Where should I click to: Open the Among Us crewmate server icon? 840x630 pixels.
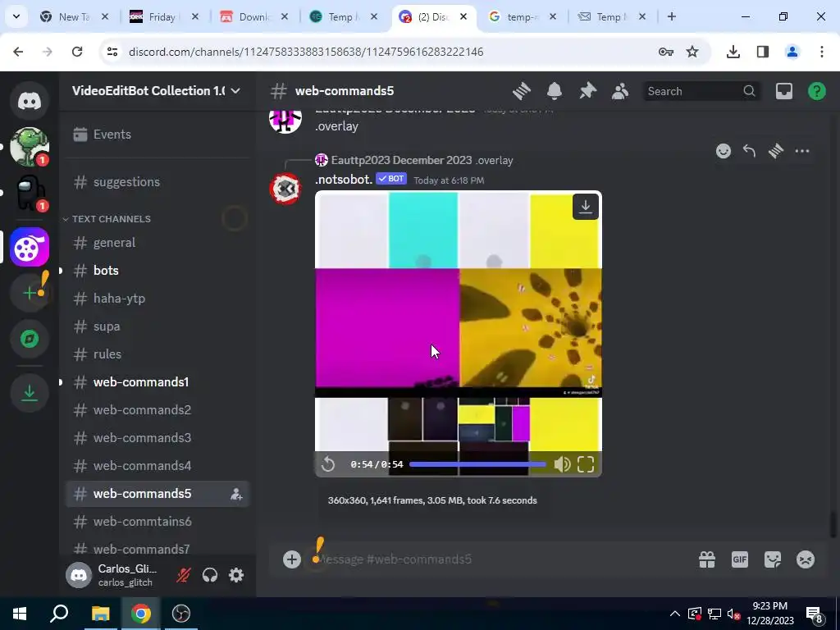coord(30,193)
